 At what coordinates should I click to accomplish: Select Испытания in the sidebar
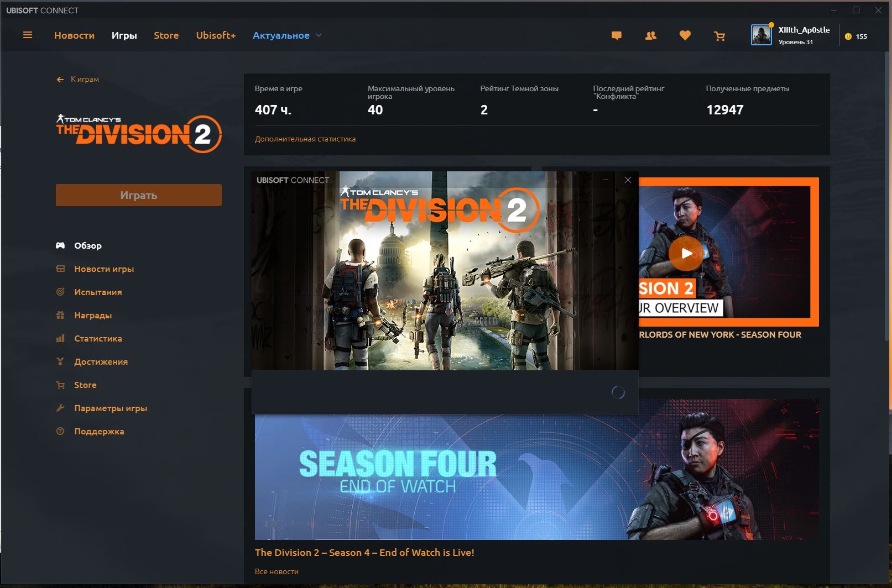[x=98, y=292]
